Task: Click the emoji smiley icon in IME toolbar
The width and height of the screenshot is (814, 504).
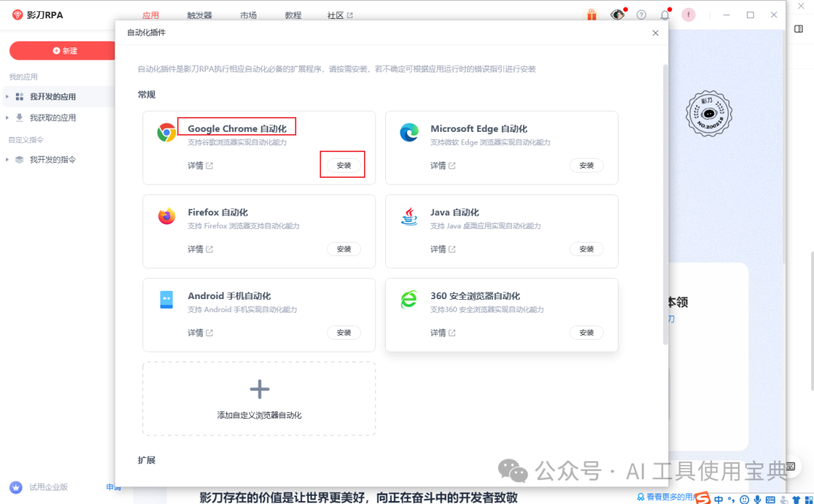Action: [745, 499]
